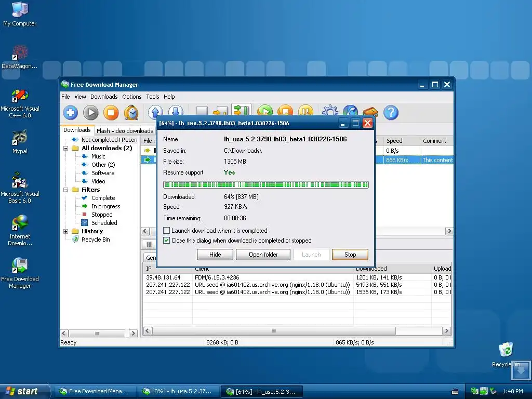
Task: Open the Downloads menu
Action: [104, 97]
